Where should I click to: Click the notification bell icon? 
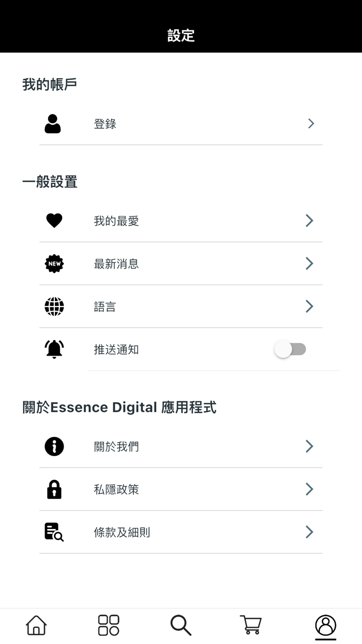tap(54, 349)
